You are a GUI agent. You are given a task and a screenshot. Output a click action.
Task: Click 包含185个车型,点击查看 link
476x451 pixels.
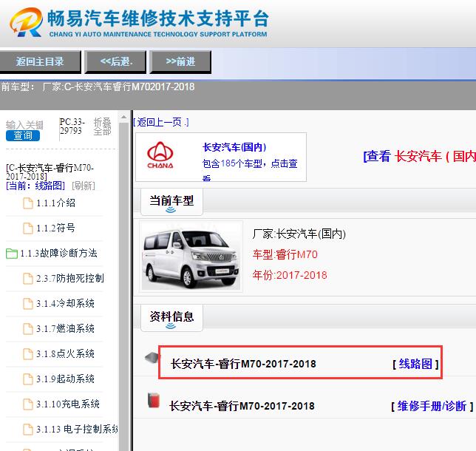point(250,169)
